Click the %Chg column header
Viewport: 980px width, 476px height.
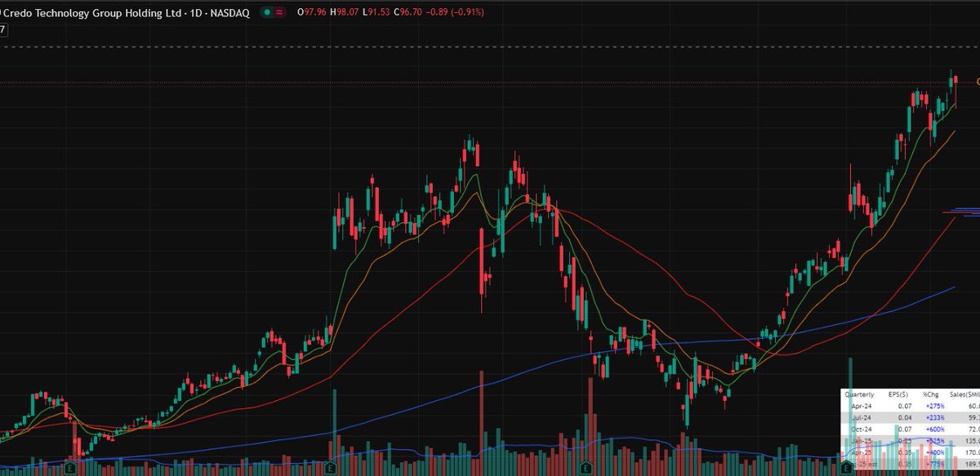coord(933,394)
